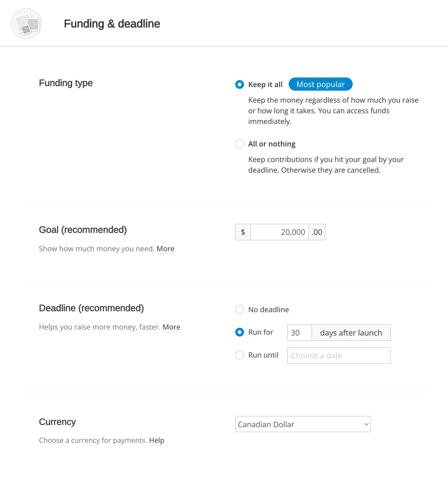
Task: Open the More link under Deadline
Action: coord(171,327)
